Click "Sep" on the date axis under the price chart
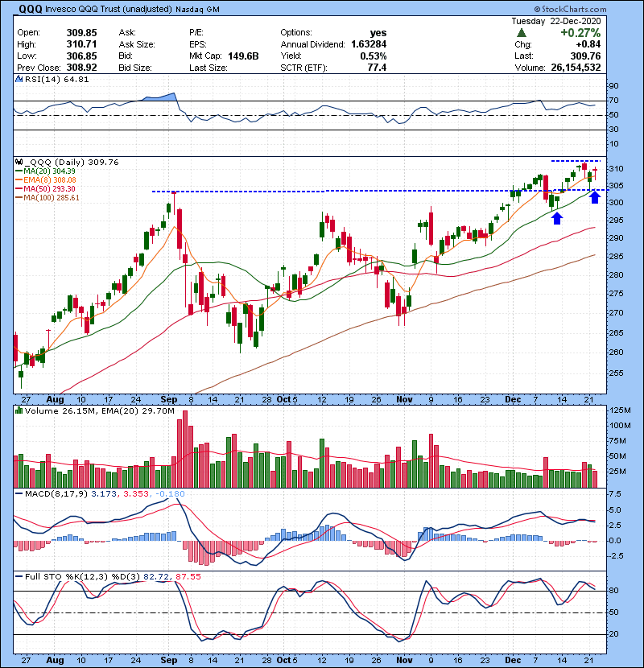This screenshot has width=644, height=668. [169, 400]
